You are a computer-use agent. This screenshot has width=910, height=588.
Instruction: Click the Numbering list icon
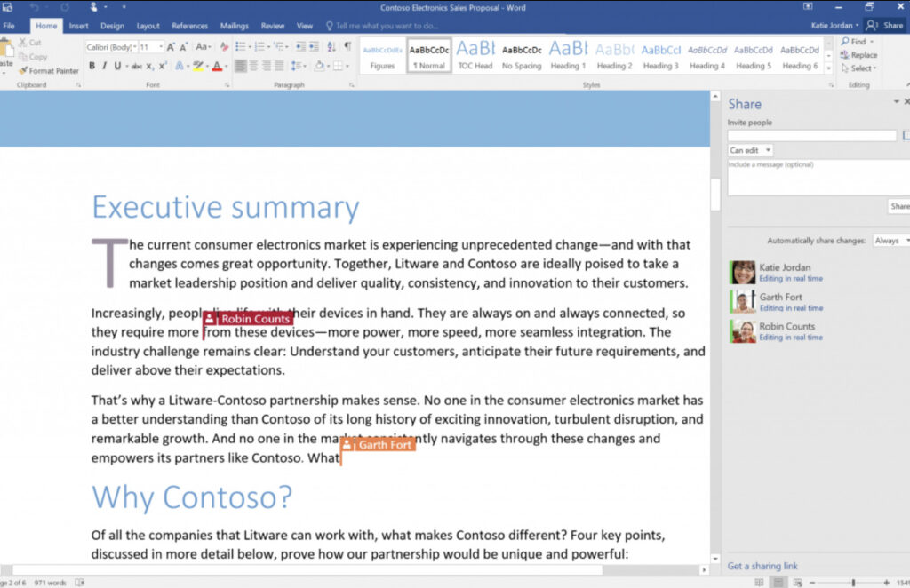coord(259,47)
